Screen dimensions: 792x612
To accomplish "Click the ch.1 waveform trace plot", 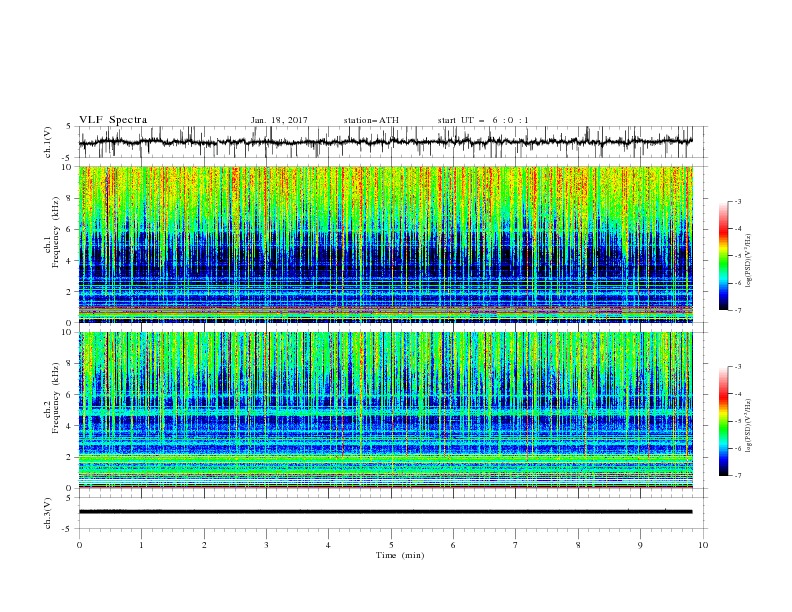I will point(386,142).
